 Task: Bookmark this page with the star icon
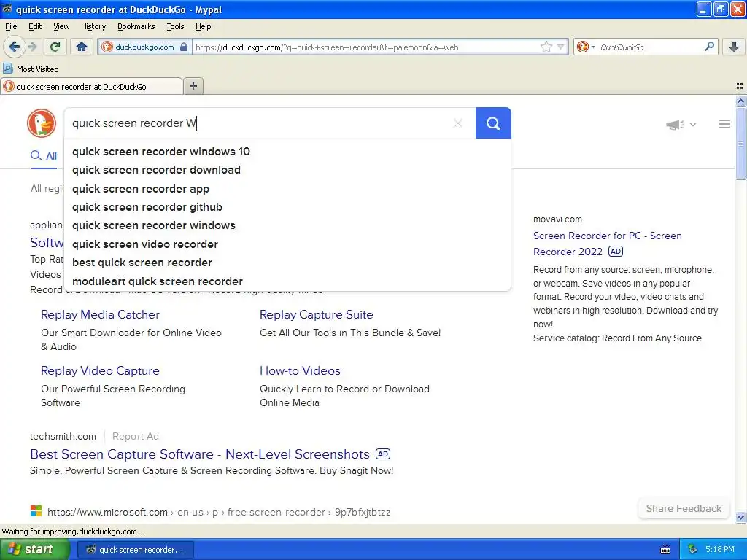click(546, 47)
